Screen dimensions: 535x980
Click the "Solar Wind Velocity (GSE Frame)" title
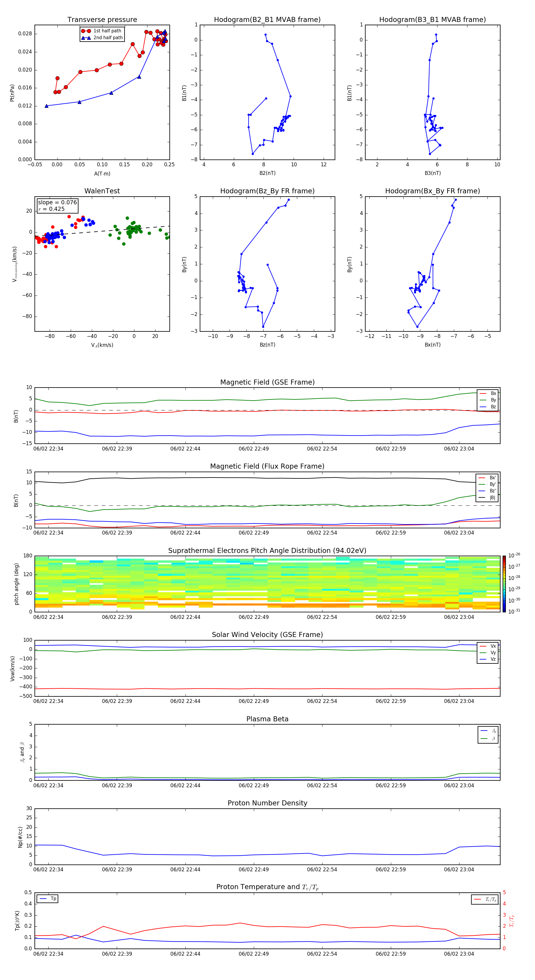tap(267, 635)
